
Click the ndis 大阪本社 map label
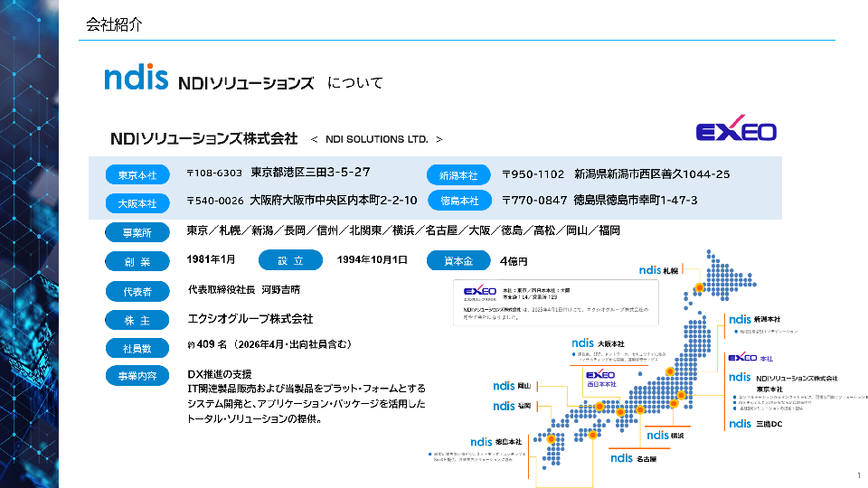[x=598, y=343]
